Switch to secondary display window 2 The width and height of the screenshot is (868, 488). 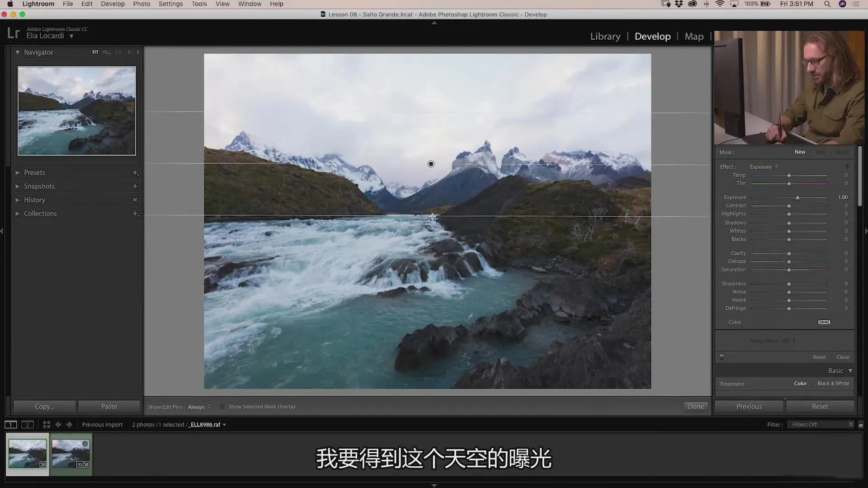[x=28, y=425]
